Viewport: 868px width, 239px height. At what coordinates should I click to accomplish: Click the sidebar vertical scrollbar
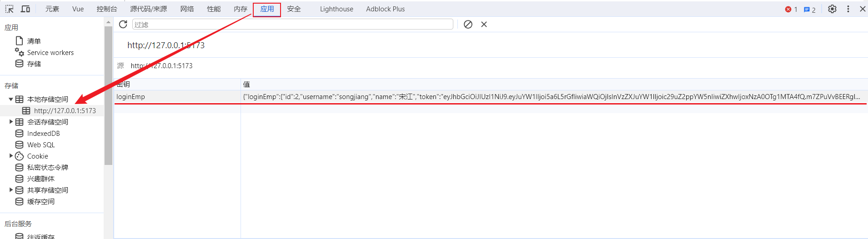pyautogui.click(x=108, y=95)
